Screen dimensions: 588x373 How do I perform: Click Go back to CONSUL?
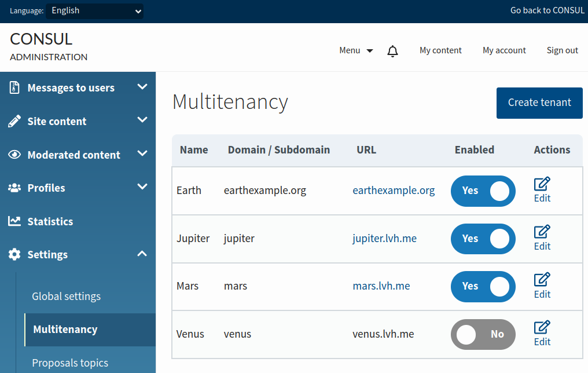pos(547,10)
